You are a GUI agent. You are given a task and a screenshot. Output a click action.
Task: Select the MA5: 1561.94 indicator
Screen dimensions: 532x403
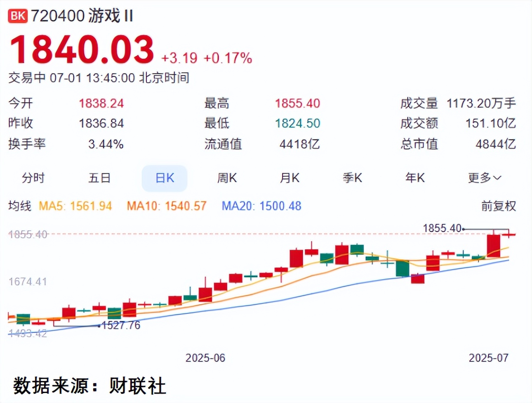point(75,206)
